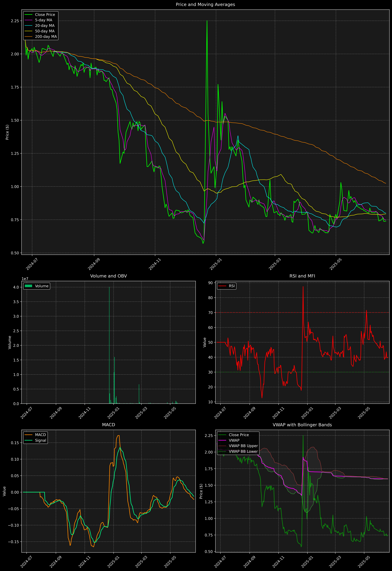Click the 2024-11 x-axis tick of top chart
The height and width of the screenshot is (571, 392).
(155, 264)
